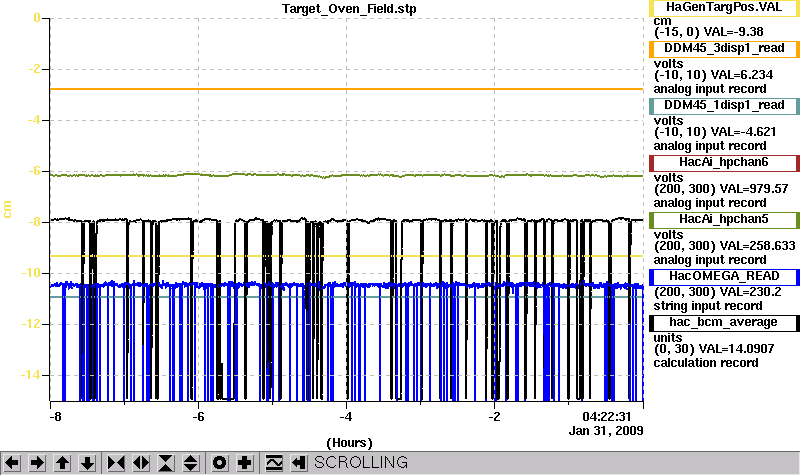Viewport: 800px width, 475px height.
Task: Select the DDM45_3disp1_read curve legend
Action: pyautogui.click(x=724, y=48)
